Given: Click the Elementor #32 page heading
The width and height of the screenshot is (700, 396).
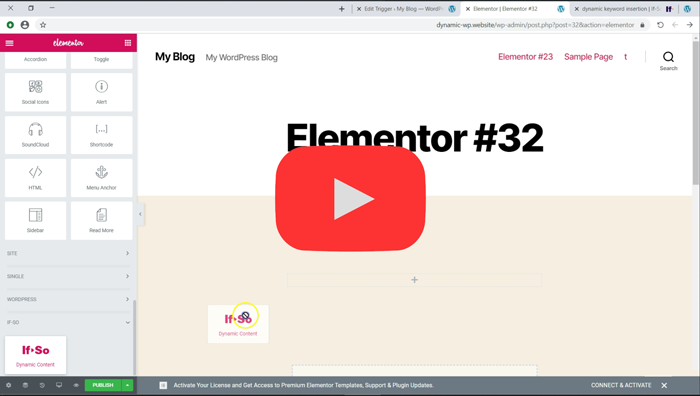Looking at the screenshot, I should pyautogui.click(x=415, y=138).
